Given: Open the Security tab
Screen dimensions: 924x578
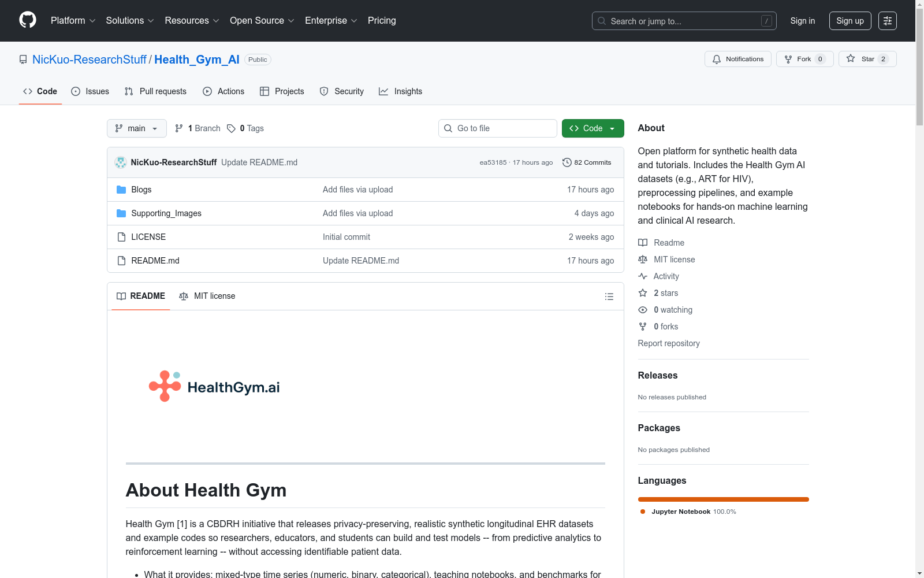Looking at the screenshot, I should [342, 91].
